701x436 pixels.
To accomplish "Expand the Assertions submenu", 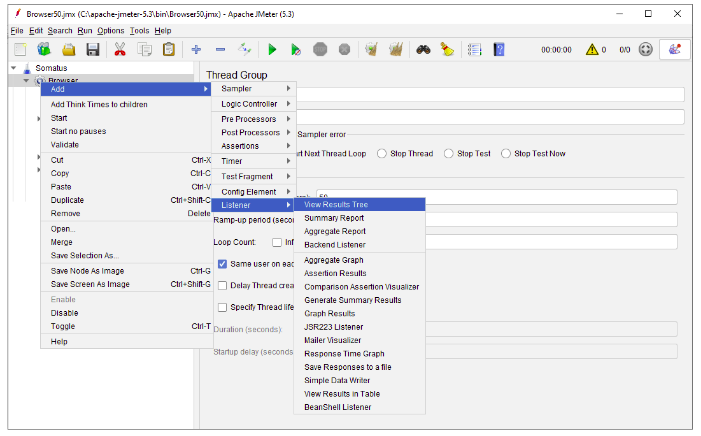I will [x=253, y=146].
